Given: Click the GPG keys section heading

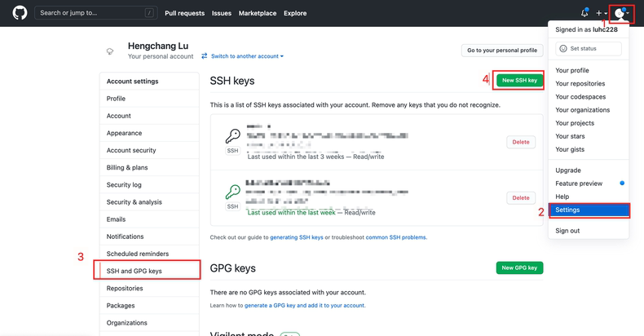Looking at the screenshot, I should point(233,268).
